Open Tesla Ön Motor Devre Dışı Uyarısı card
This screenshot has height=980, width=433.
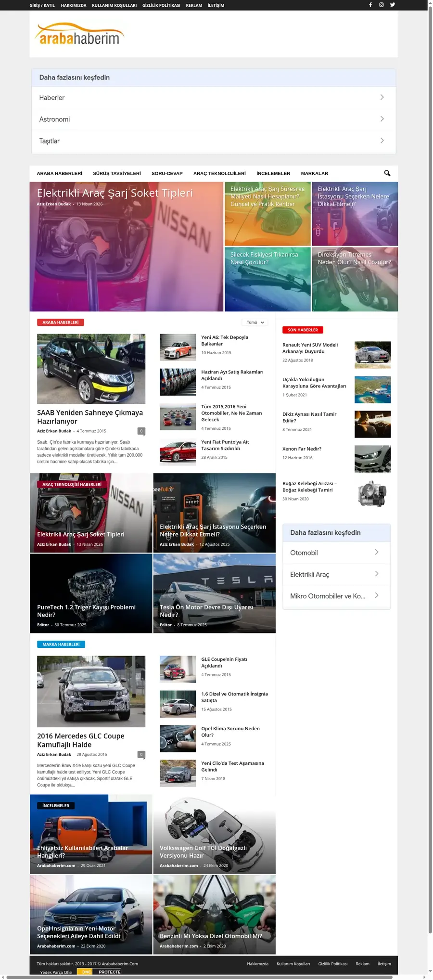point(215,593)
